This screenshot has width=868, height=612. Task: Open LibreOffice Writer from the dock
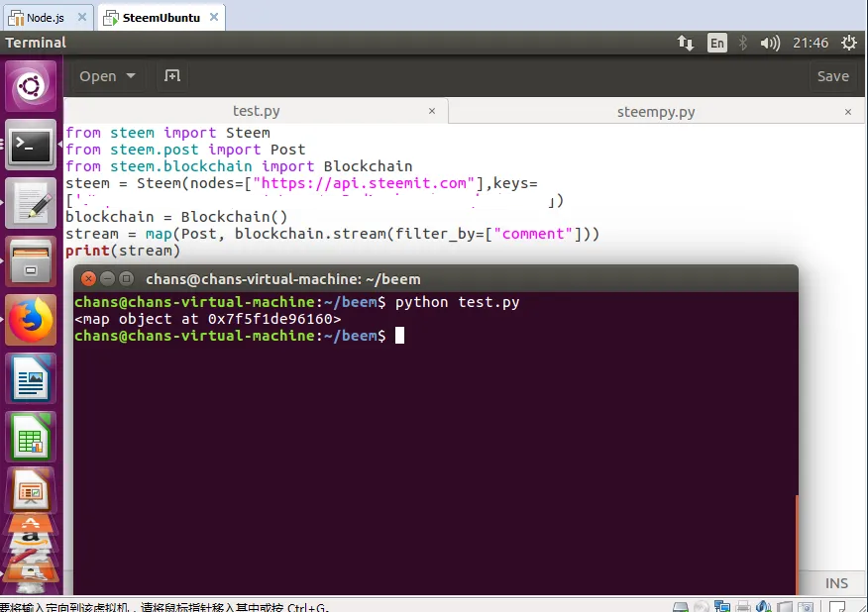point(31,379)
